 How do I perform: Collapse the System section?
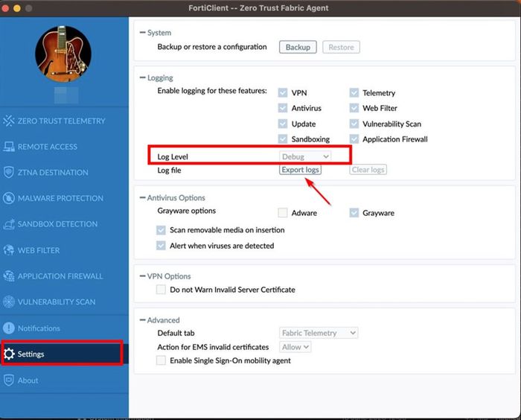(x=143, y=32)
